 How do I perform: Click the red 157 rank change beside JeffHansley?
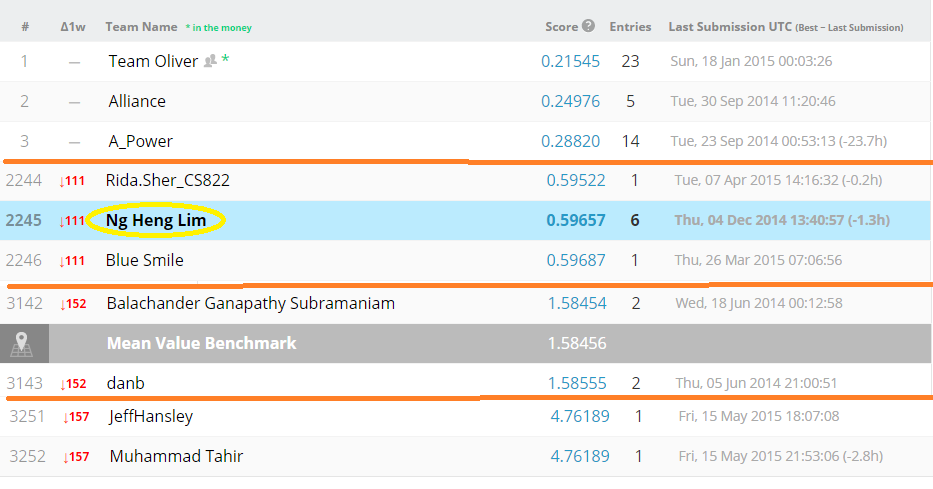tap(76, 417)
